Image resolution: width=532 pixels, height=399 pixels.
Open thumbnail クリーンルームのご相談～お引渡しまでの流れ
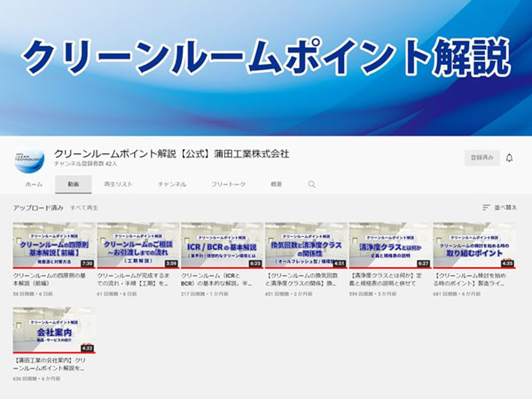coord(137,246)
